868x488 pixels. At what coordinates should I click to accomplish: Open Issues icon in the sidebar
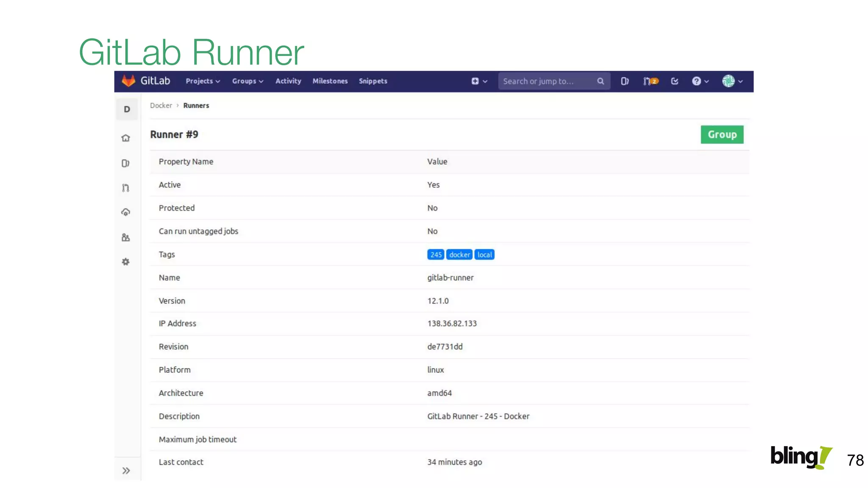126,163
